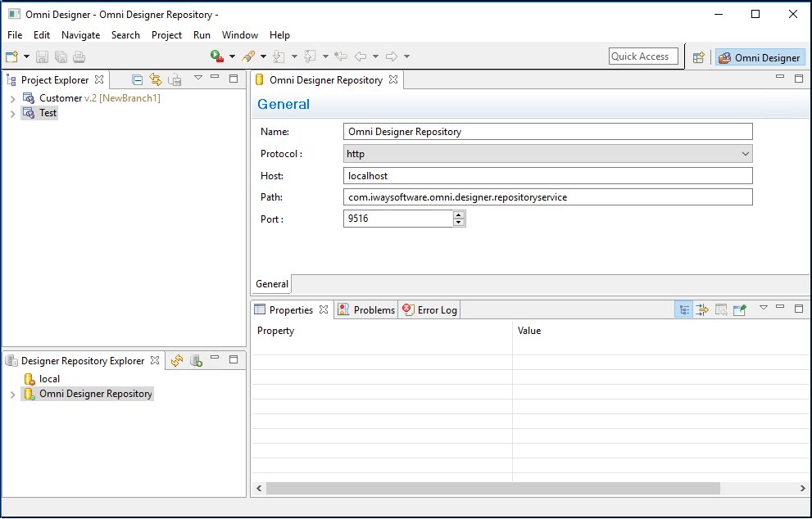Increase the Port value with up arrow
812x519 pixels.
pos(458,214)
